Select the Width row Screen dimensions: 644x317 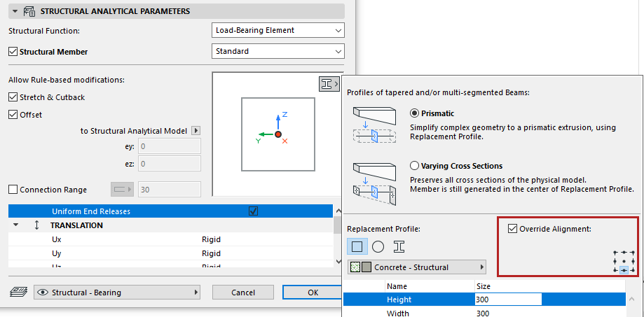pos(484,314)
